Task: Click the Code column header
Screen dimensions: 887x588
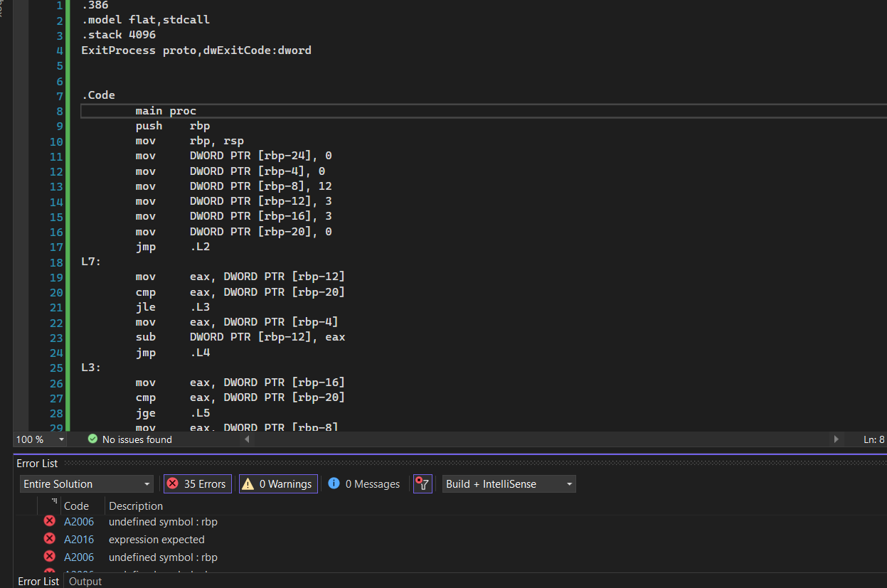Action: [76, 506]
